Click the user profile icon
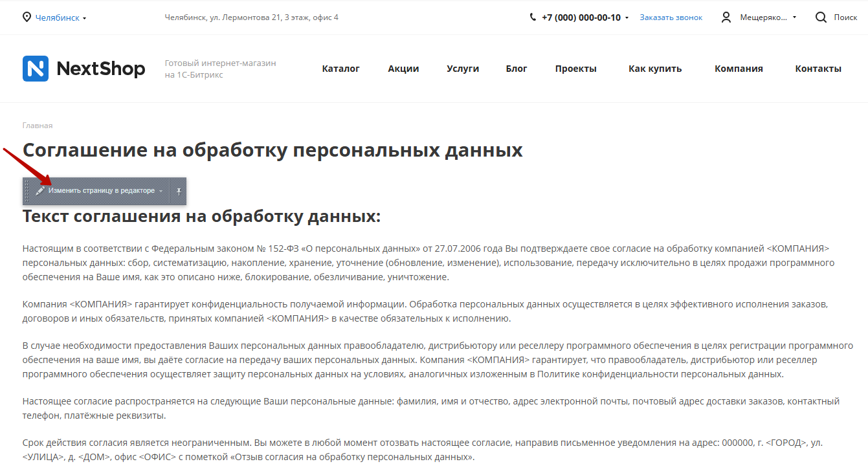The image size is (868, 475). [726, 17]
